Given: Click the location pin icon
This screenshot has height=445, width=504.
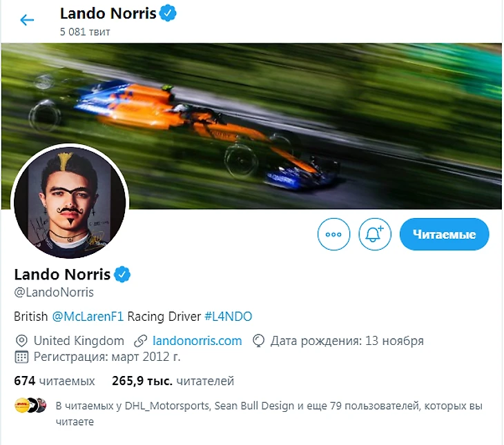Looking at the screenshot, I should point(21,341).
